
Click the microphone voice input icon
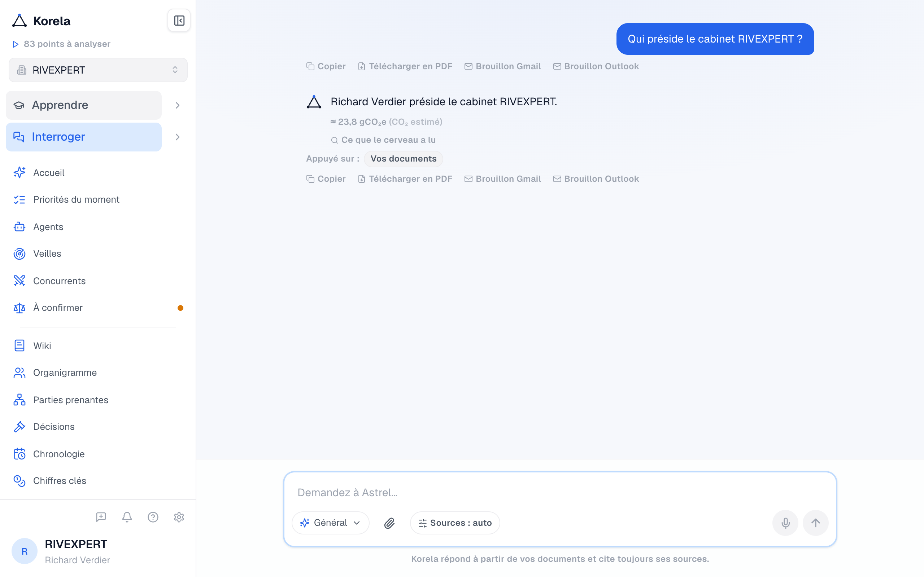[785, 523]
